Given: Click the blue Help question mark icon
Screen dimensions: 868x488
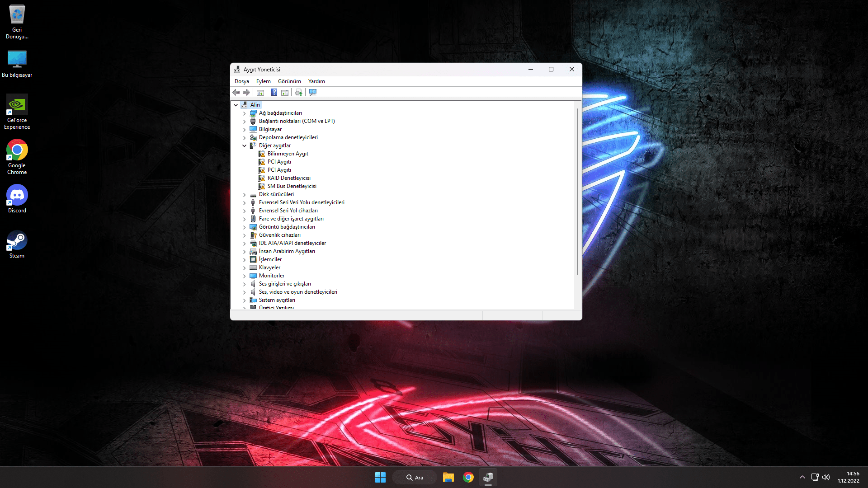Looking at the screenshot, I should click(274, 92).
